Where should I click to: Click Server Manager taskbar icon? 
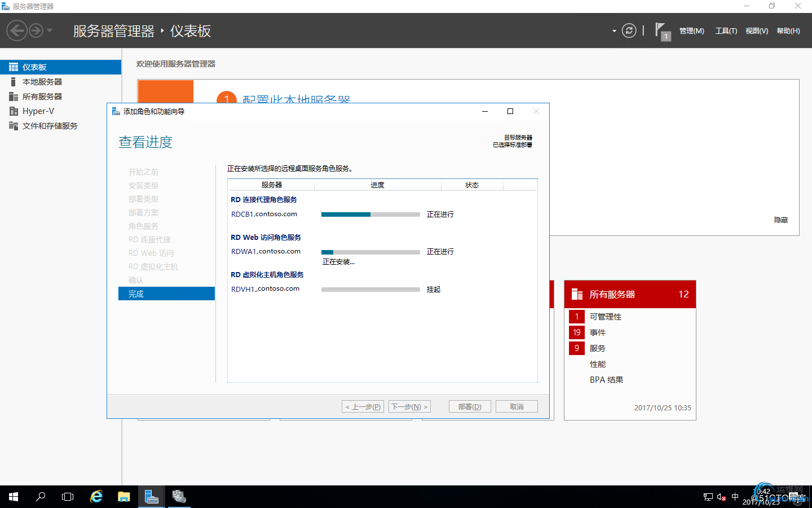[152, 497]
